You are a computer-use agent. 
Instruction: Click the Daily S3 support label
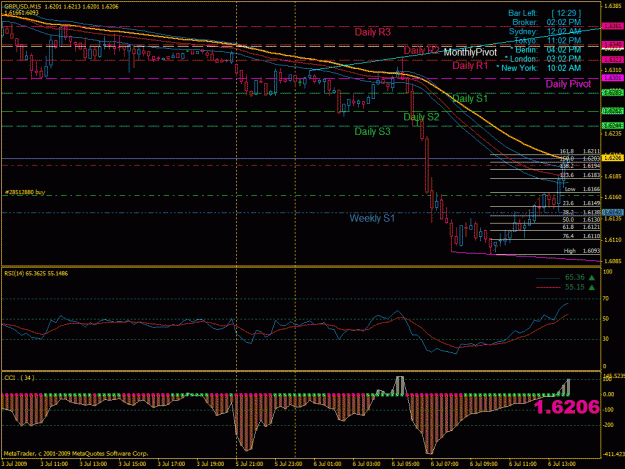373,131
